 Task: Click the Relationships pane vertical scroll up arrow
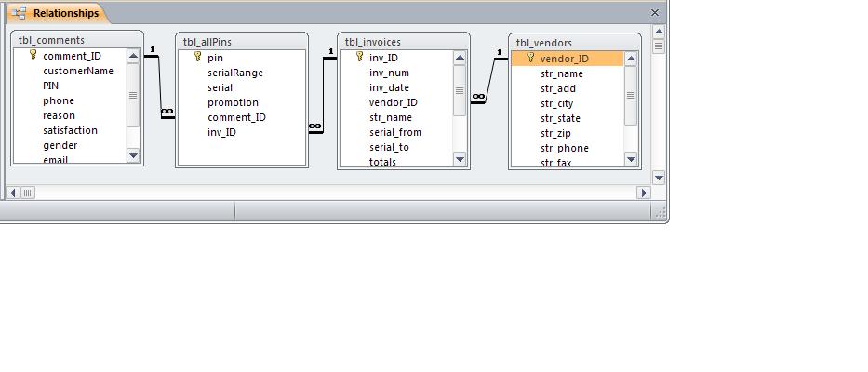tap(659, 31)
